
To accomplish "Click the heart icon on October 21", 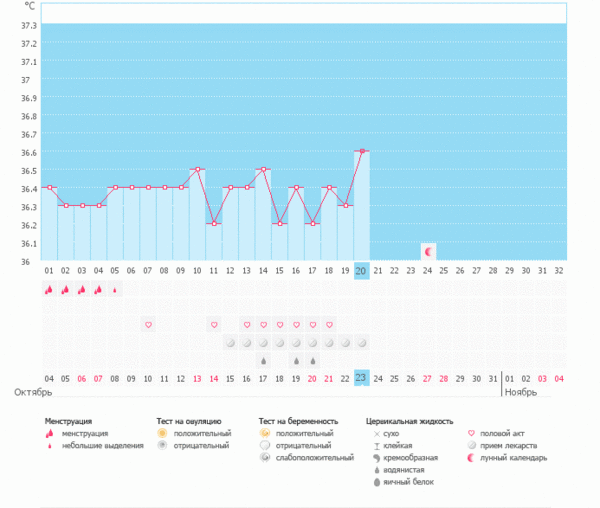I will click(x=329, y=325).
